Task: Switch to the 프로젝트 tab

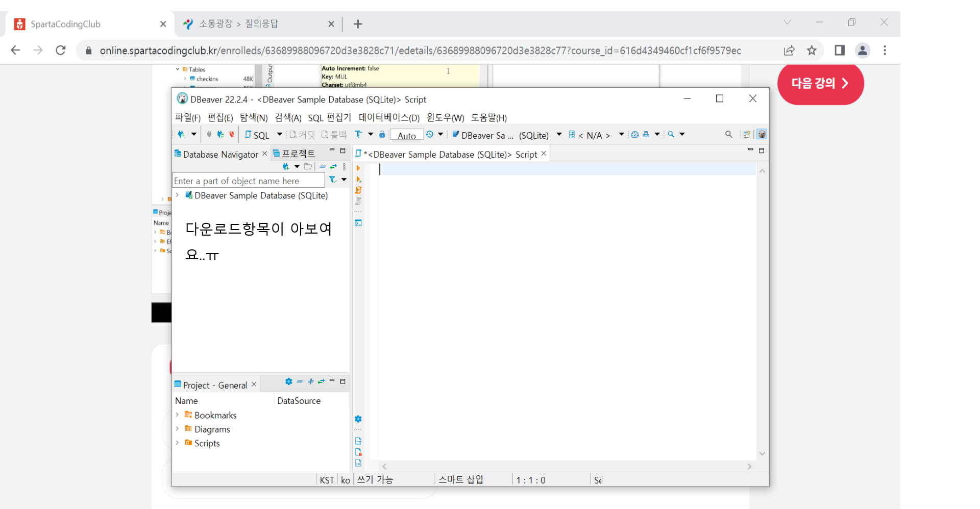Action: click(294, 154)
